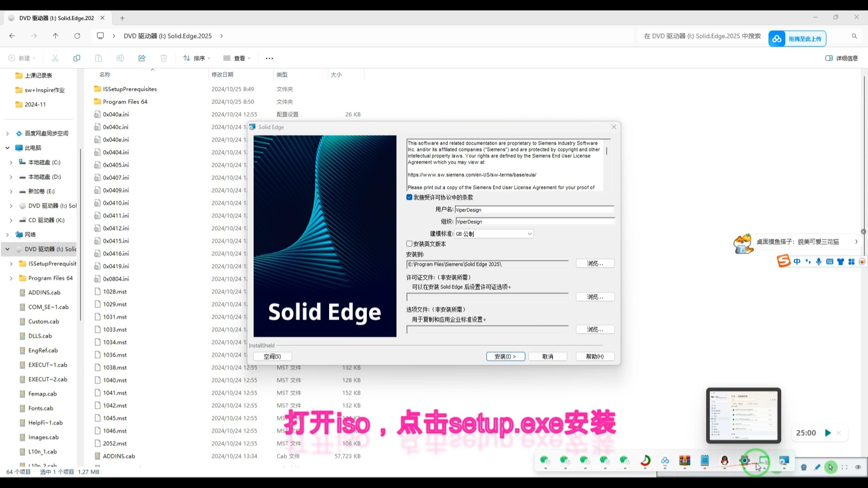The width and height of the screenshot is (868, 488).
Task: Expand 本地磁盘 (D:) in the tree
Action: coord(11,177)
